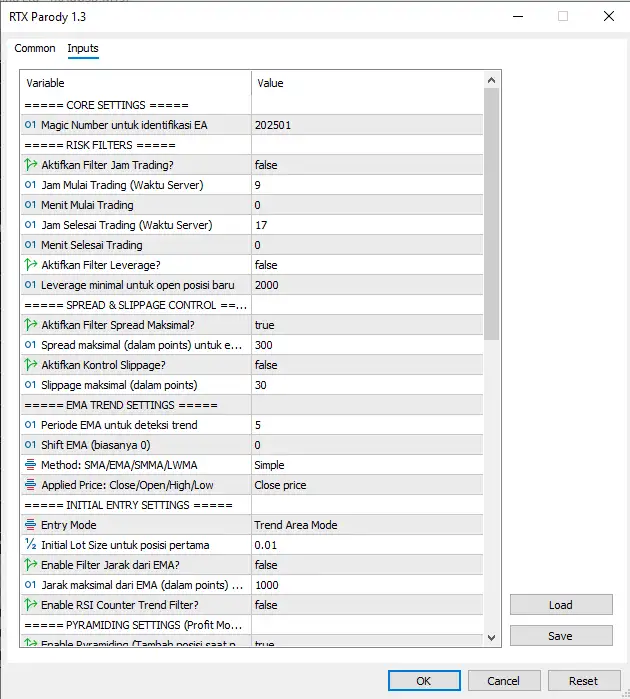Open the Method dropdown showing Simple
The height and width of the screenshot is (699, 630).
coord(366,465)
